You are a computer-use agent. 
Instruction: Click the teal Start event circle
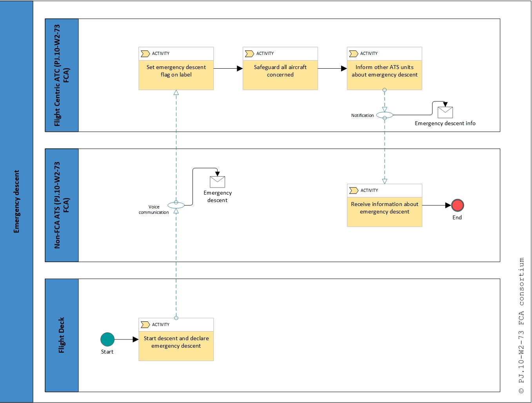(x=107, y=339)
